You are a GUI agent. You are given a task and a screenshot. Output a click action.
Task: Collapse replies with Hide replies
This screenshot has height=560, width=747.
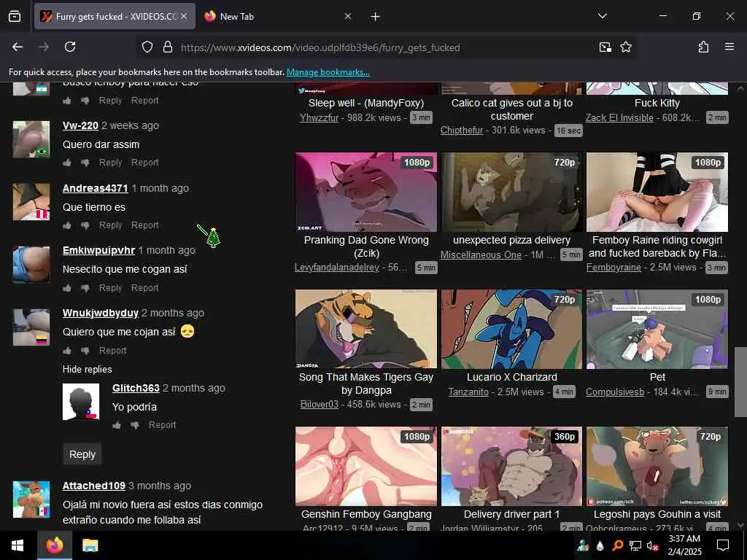tap(88, 369)
